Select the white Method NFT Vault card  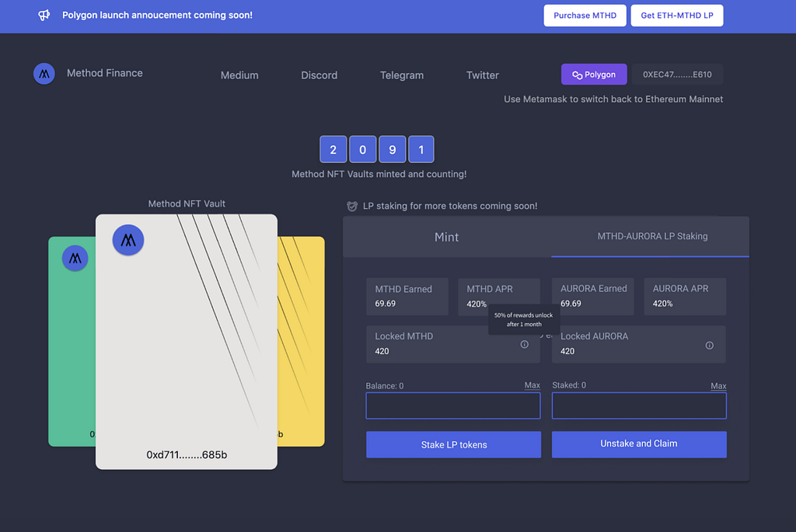click(187, 342)
